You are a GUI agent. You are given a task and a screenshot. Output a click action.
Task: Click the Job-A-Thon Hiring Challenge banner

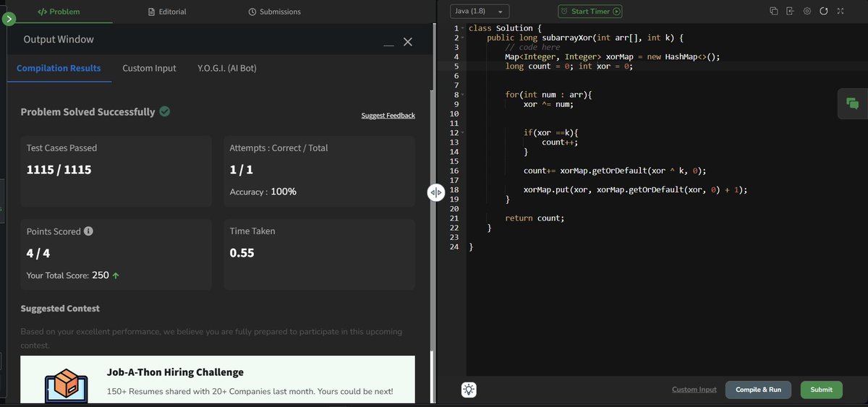tap(218, 381)
